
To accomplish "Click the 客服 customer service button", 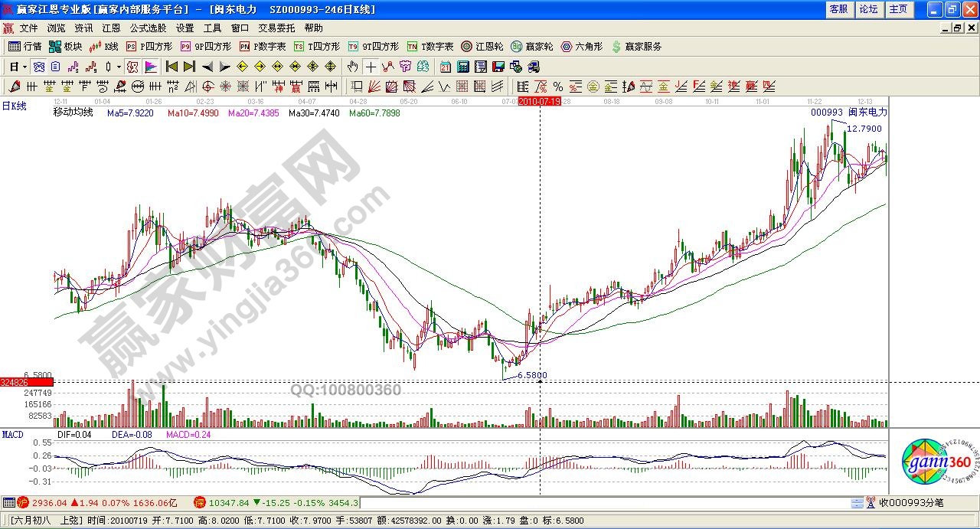I will coord(838,9).
